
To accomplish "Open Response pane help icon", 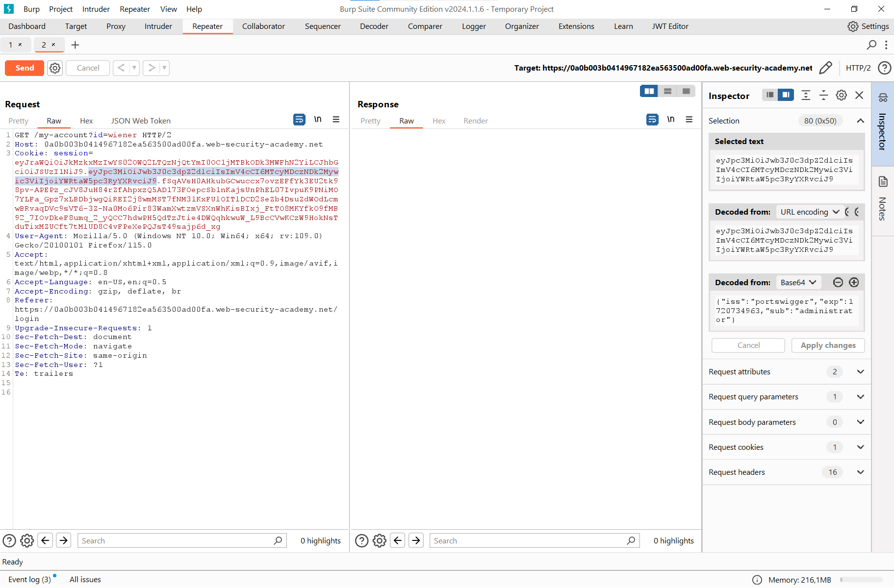I will (362, 540).
